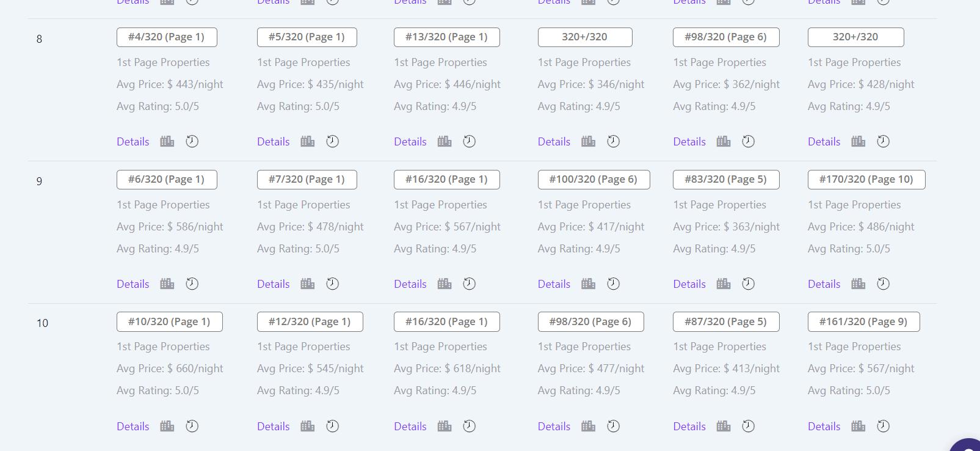Click building icon in $478/night card
Image resolution: width=980 pixels, height=451 pixels.
point(308,284)
